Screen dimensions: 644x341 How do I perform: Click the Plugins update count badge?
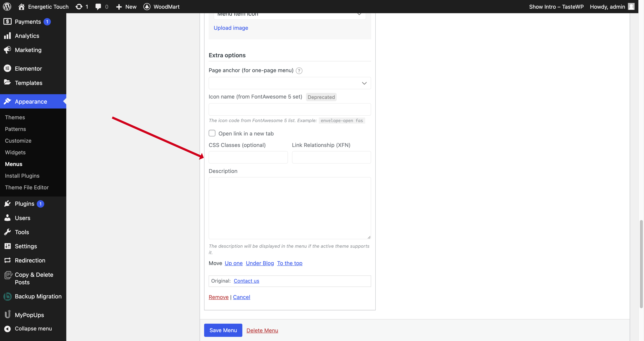pyautogui.click(x=40, y=204)
